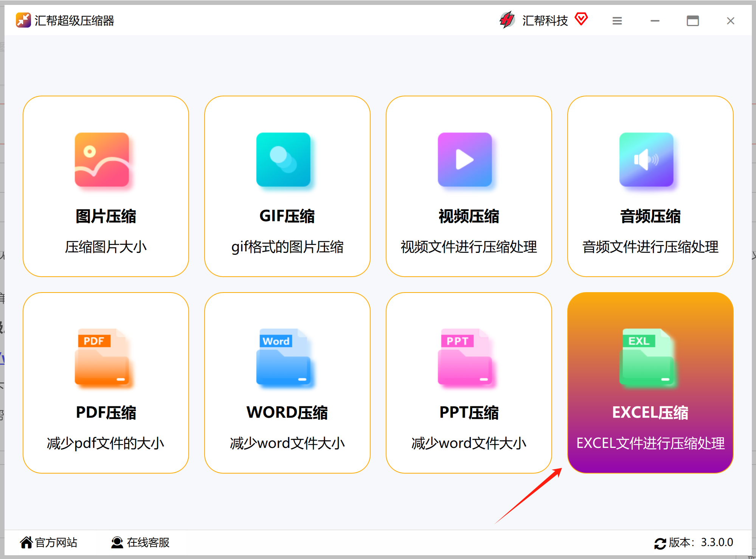Screen dimensions: 756x559
Task: Maximize the compressor window
Action: pos(693,21)
